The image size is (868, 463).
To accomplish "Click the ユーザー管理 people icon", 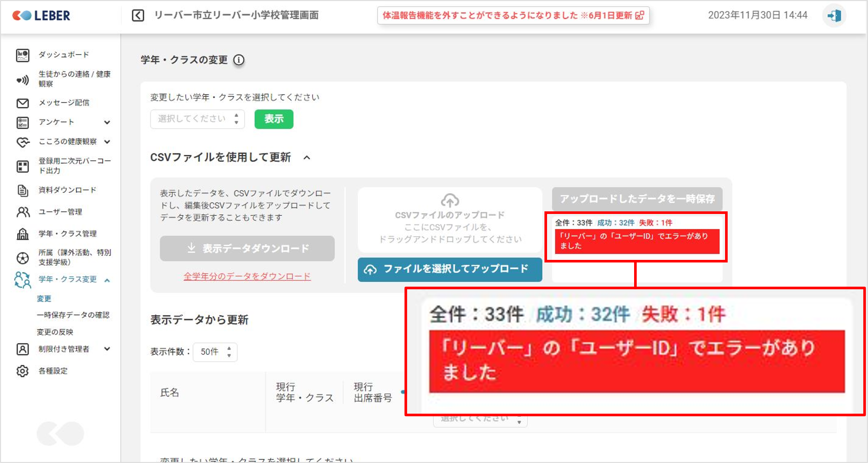I will tap(23, 212).
